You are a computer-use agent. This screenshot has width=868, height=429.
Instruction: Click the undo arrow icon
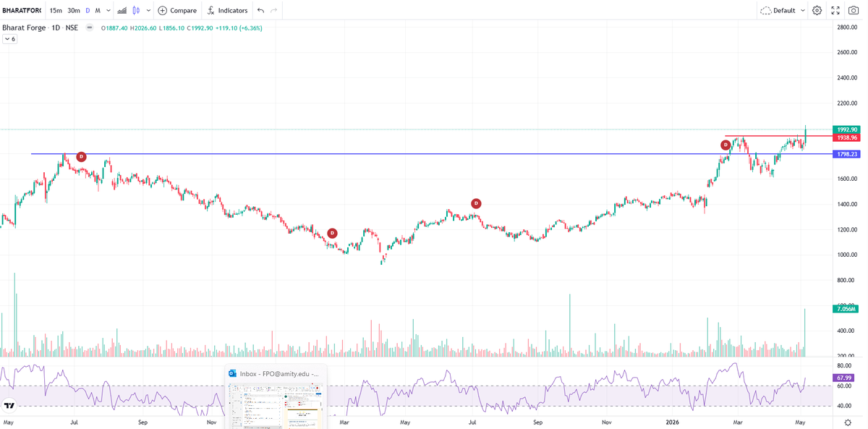click(x=260, y=10)
